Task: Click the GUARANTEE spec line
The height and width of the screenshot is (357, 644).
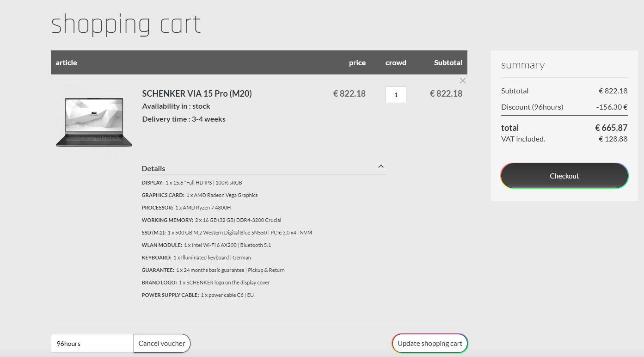Action: click(x=213, y=270)
